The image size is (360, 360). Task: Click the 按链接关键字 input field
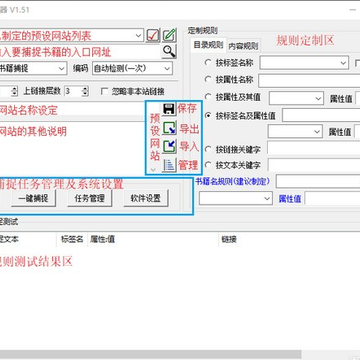coord(314,149)
